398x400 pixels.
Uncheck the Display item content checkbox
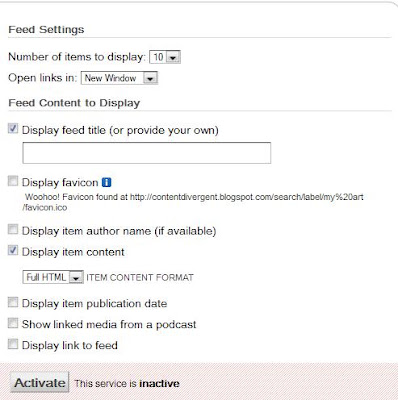13,250
